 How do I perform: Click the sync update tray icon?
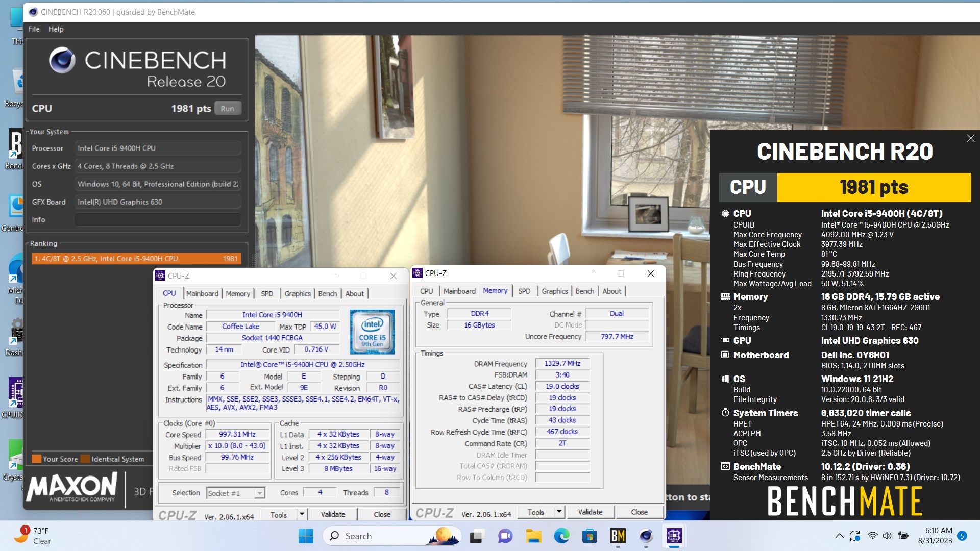tap(855, 536)
